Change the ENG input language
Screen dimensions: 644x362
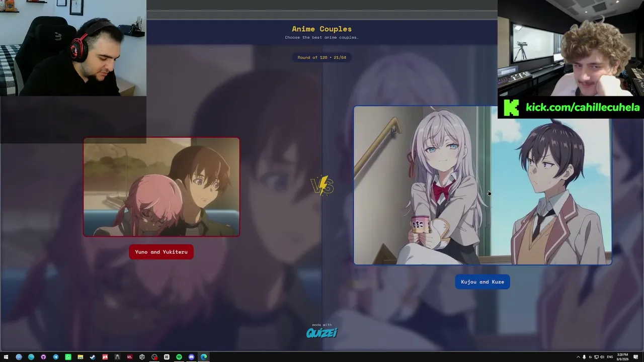(x=610, y=357)
